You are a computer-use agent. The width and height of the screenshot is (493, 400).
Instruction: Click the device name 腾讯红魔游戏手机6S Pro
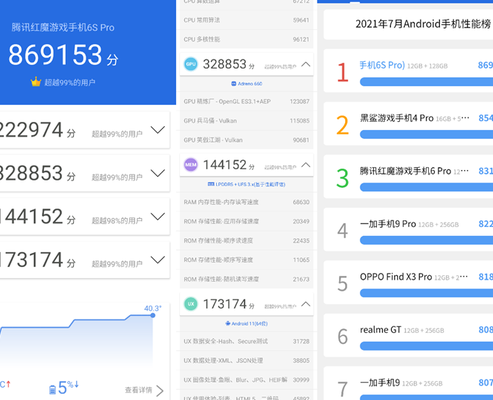63,27
